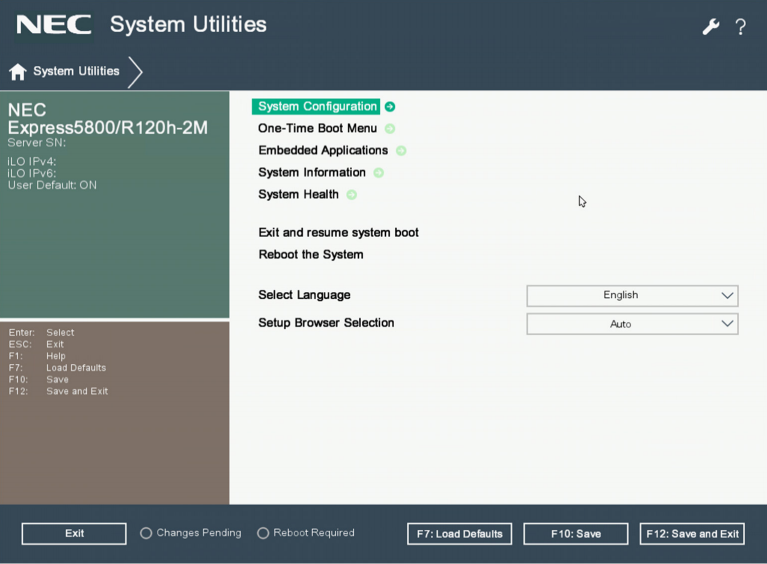
Task: Click System Utilities breadcrumb
Action: (76, 71)
